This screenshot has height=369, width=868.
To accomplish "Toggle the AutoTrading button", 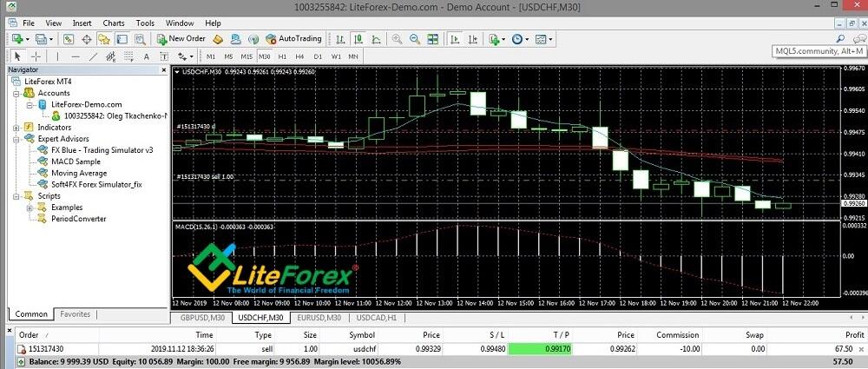I will 293,39.
